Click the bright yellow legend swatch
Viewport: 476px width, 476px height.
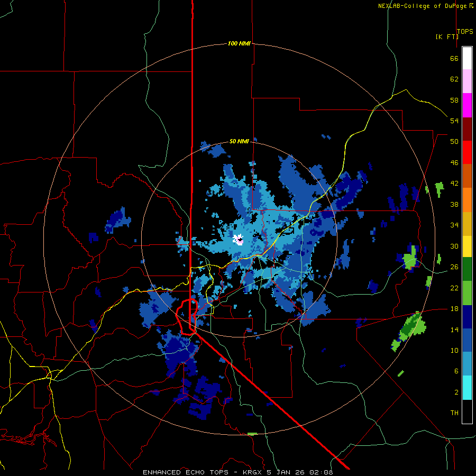tap(467, 246)
